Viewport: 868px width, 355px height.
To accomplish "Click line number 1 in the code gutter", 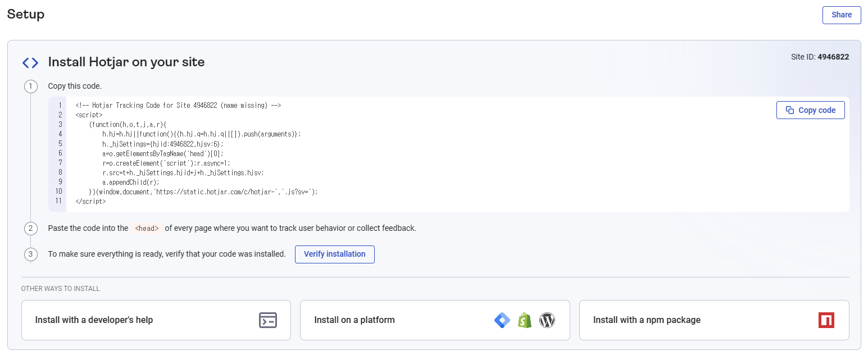I will tap(60, 105).
